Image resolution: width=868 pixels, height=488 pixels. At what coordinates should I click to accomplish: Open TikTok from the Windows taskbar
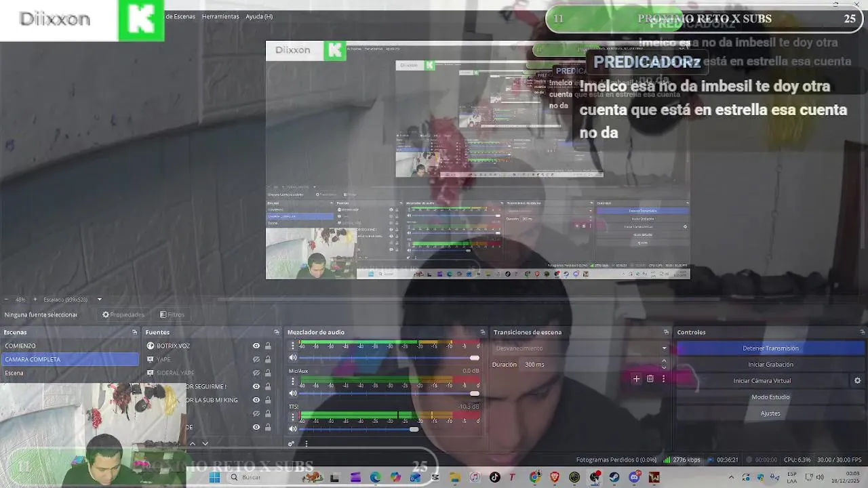tap(494, 477)
